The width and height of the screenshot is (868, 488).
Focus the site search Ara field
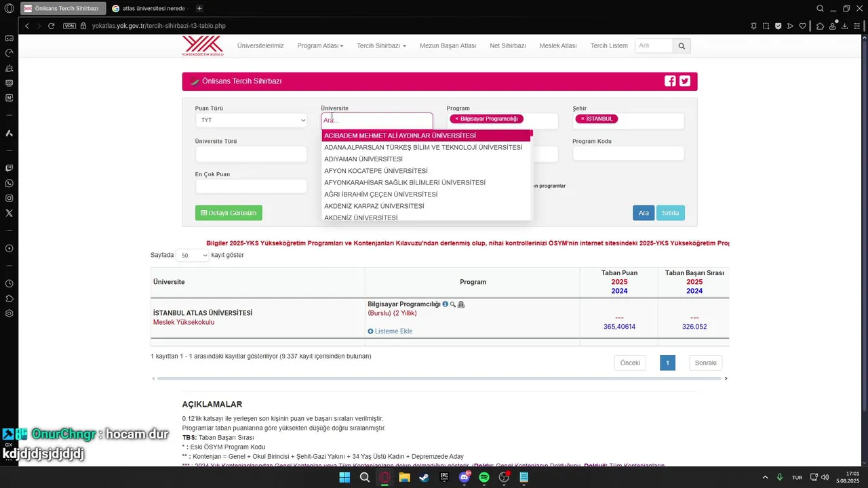pyautogui.click(x=654, y=45)
